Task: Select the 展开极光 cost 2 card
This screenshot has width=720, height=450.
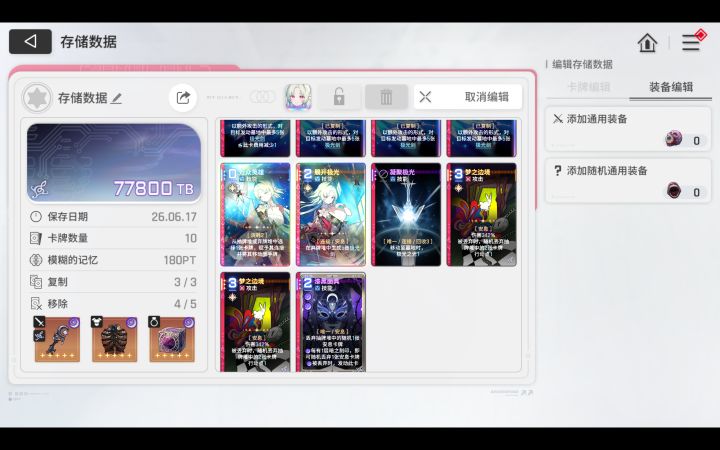Action: (331, 214)
